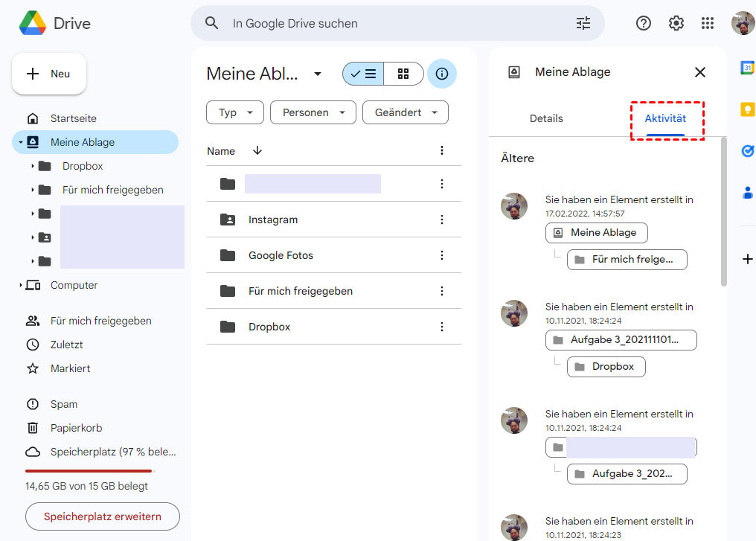
Task: Click Speicherplatz (97 % belegt) link
Action: (113, 452)
